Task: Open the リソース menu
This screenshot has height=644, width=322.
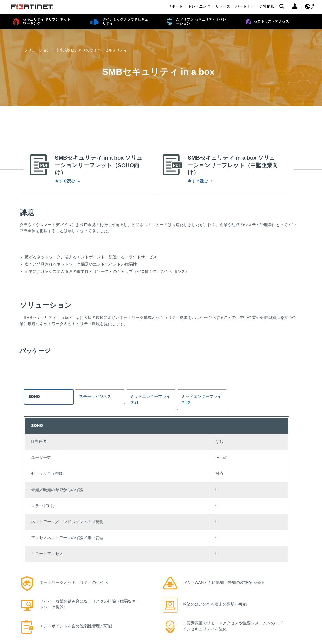Action: tap(223, 6)
